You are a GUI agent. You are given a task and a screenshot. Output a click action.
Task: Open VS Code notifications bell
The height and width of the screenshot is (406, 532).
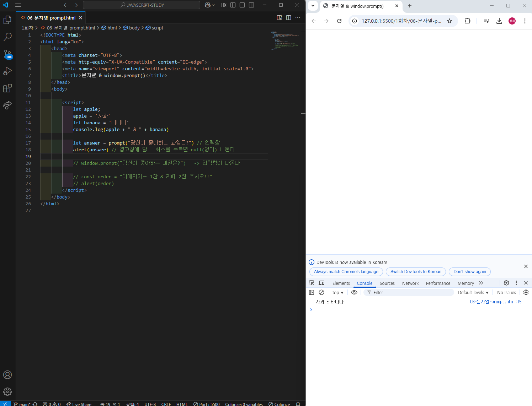[298, 404]
